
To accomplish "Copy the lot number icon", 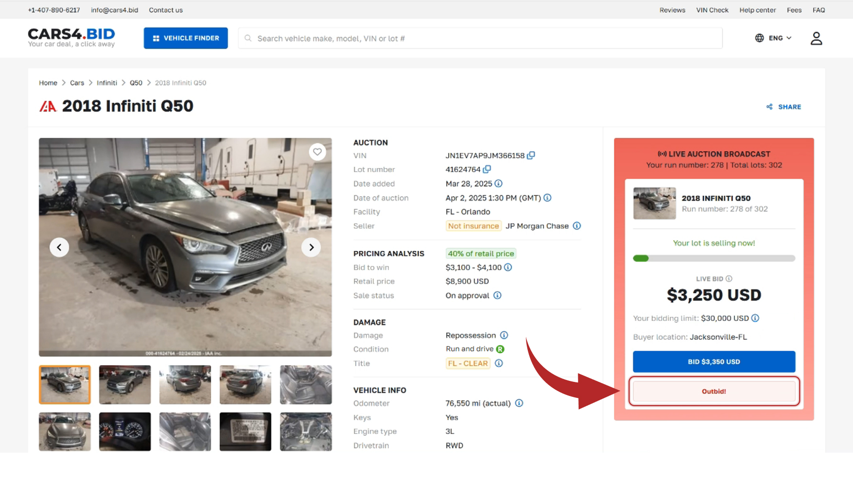I will click(x=487, y=169).
